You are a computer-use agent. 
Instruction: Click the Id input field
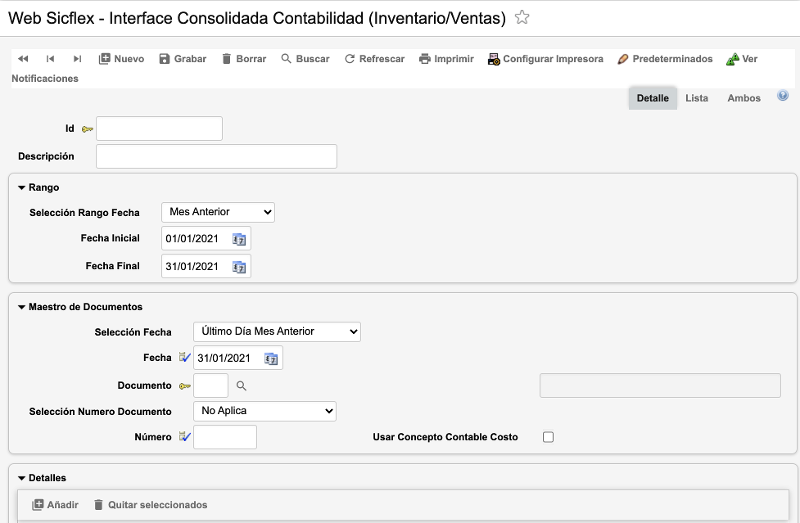point(159,129)
